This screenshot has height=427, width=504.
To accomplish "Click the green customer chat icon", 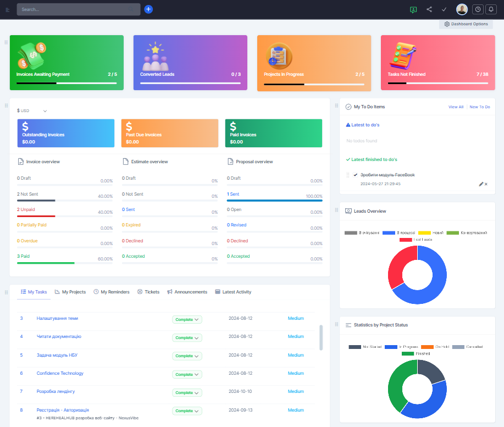I will pos(413,9).
